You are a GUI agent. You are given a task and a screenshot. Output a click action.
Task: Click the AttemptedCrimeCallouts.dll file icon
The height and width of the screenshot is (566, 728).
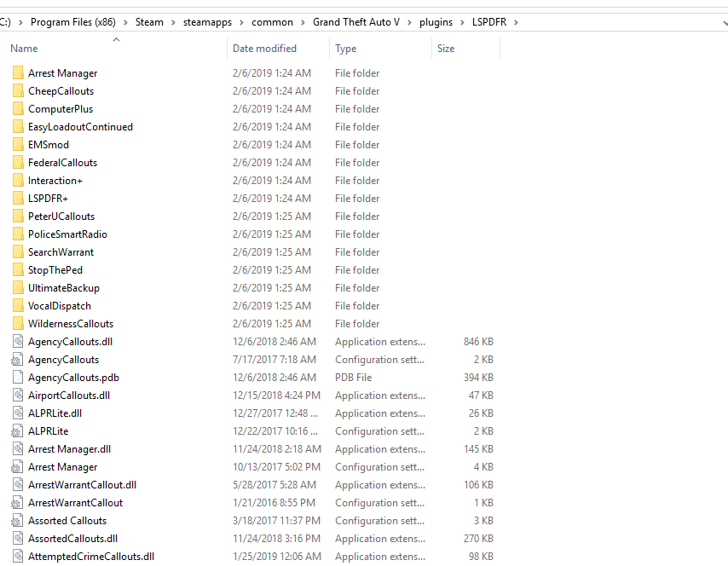pos(18,556)
